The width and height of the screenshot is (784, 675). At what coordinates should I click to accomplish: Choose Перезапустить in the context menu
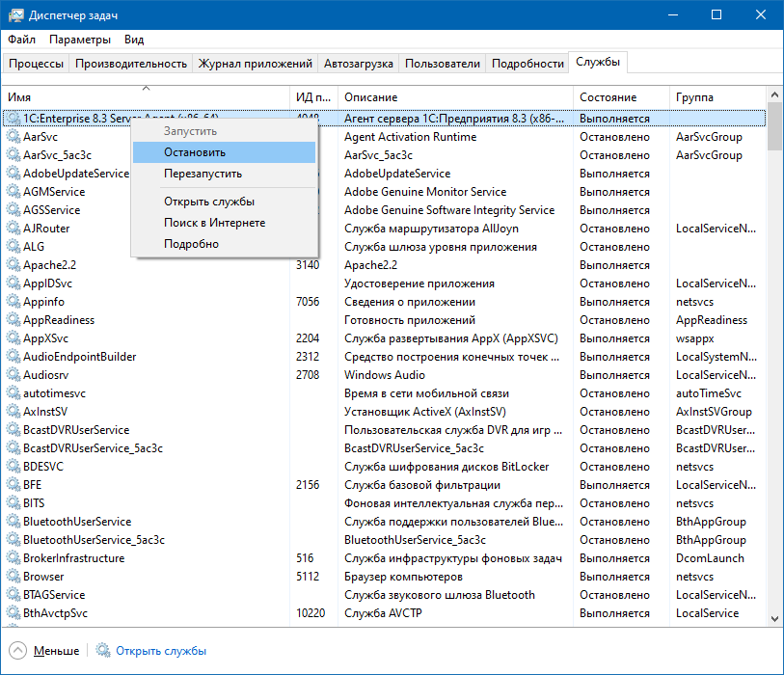click(x=203, y=174)
